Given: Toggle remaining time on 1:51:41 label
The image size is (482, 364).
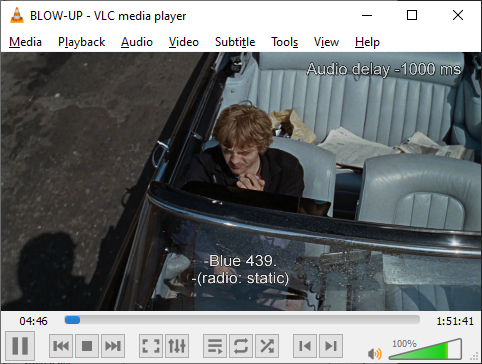Looking at the screenshot, I should coord(455,321).
